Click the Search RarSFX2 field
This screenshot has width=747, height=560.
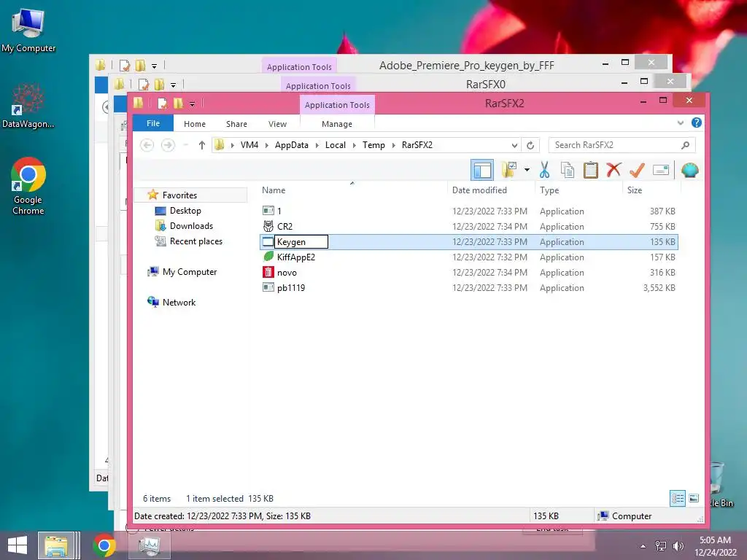pyautogui.click(x=622, y=145)
